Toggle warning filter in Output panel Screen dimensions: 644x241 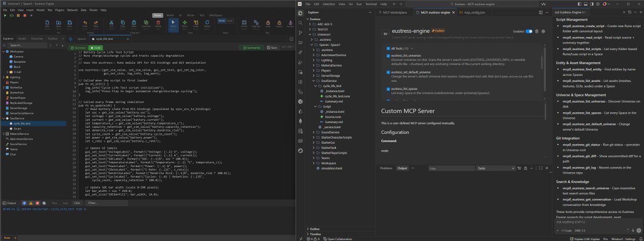coord(31,203)
